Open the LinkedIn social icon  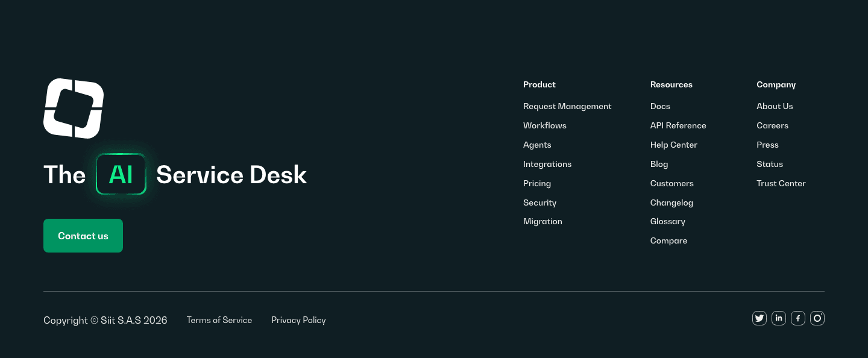(x=779, y=318)
